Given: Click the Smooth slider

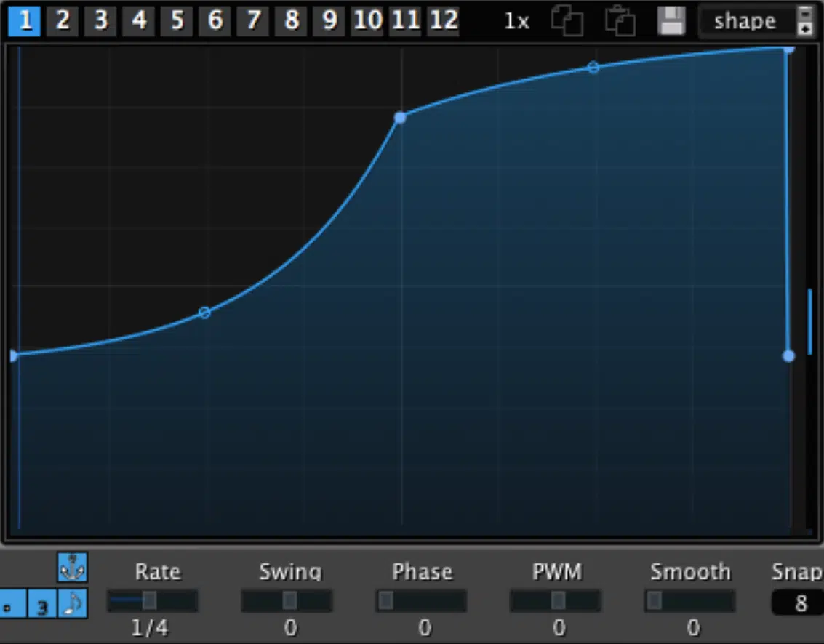Looking at the screenshot, I should [x=690, y=600].
